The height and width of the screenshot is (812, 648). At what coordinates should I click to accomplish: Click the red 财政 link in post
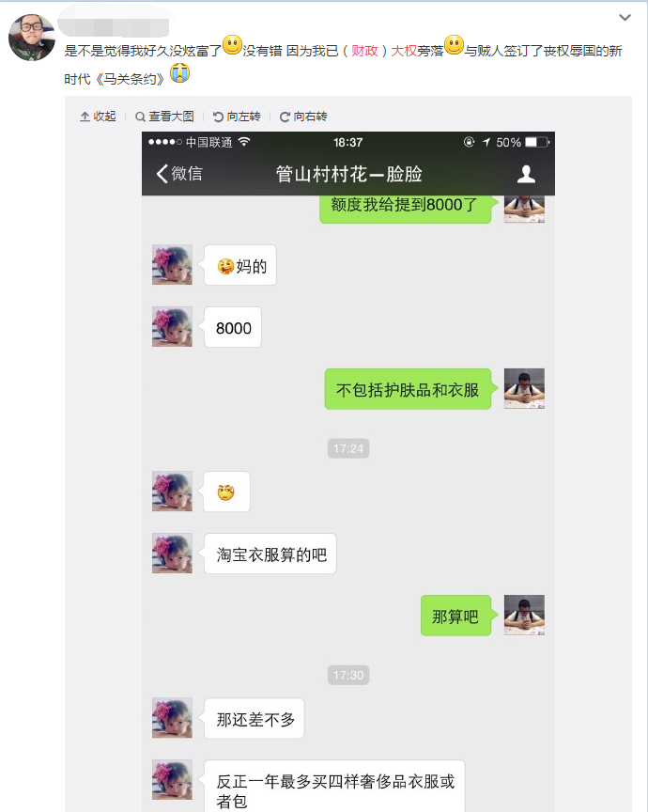pos(365,51)
